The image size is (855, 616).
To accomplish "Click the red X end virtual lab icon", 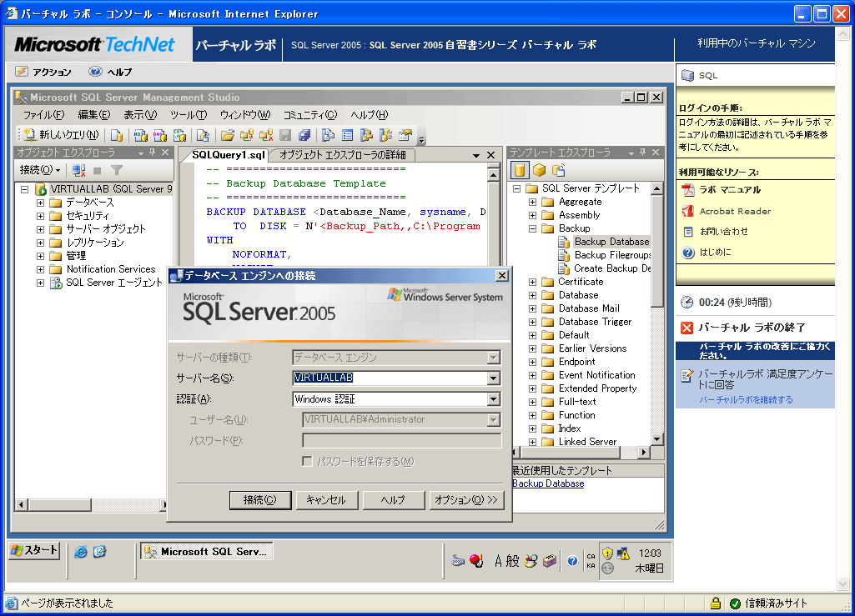I will (687, 328).
